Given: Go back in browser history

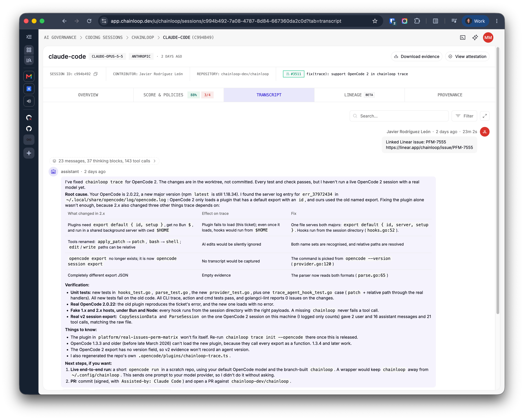Looking at the screenshot, I should click(x=64, y=21).
